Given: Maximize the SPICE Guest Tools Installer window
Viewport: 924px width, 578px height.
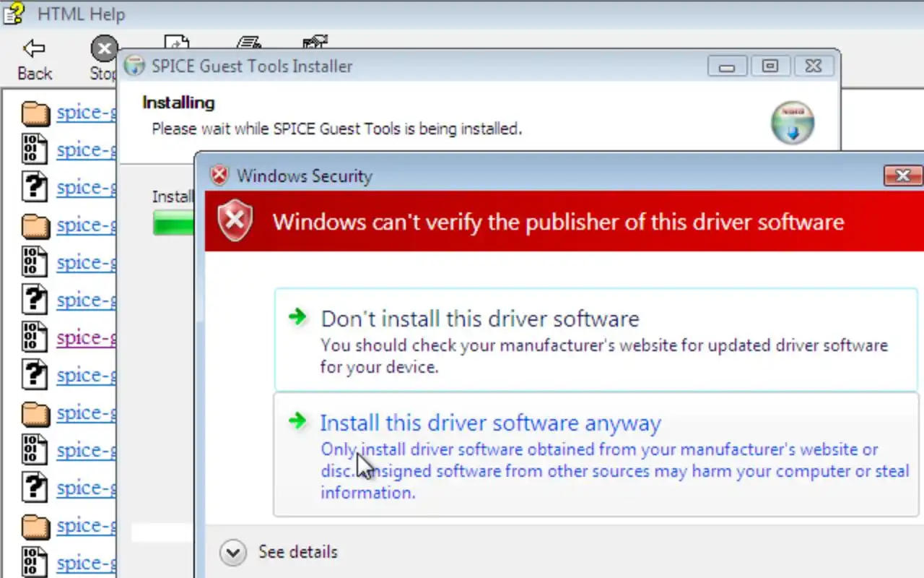Looking at the screenshot, I should (770, 66).
